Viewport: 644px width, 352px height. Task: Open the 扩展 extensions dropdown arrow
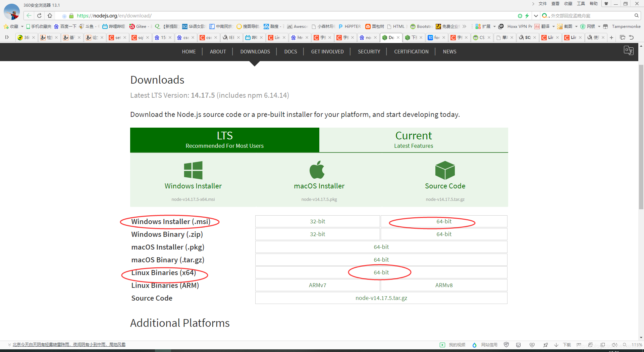pos(494,27)
